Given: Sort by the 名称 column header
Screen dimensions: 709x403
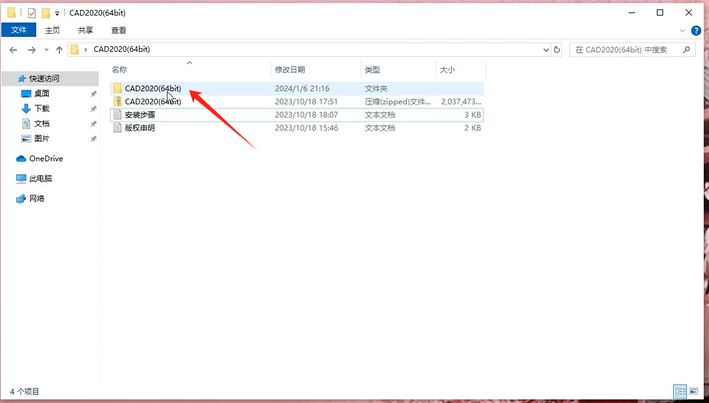Looking at the screenshot, I should (119, 70).
